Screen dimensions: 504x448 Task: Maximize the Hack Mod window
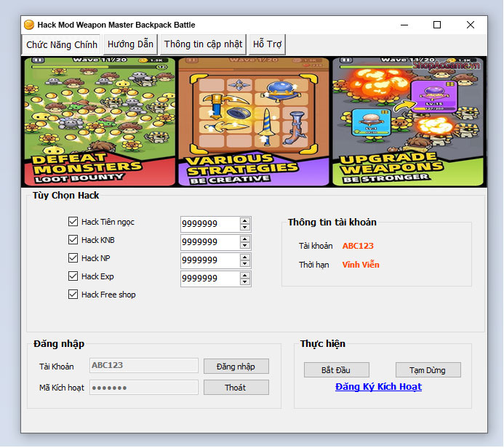[437, 25]
